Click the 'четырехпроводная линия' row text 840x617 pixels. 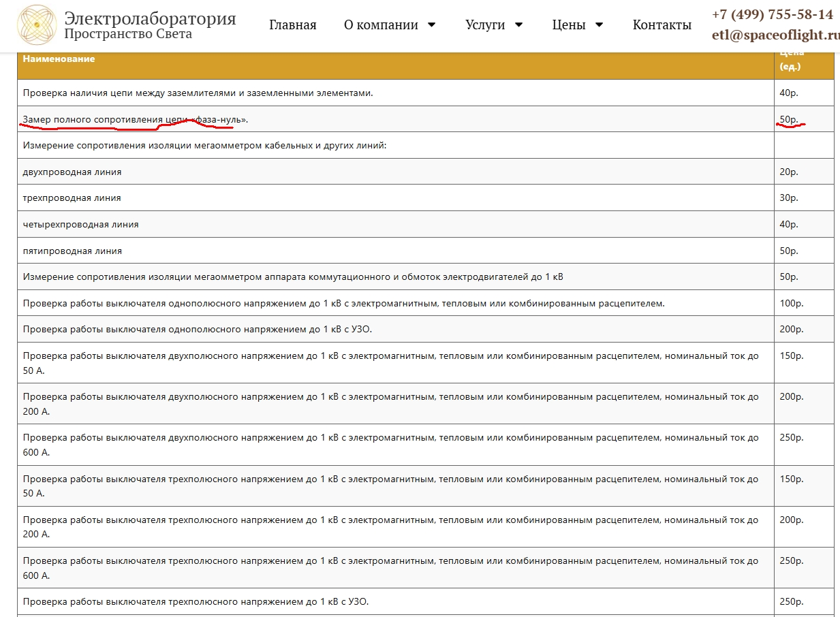coord(80,225)
